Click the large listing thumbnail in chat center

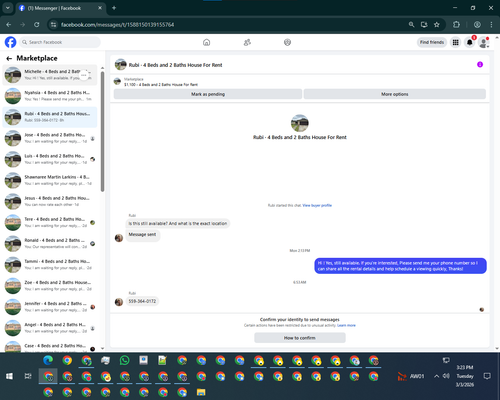pos(300,123)
